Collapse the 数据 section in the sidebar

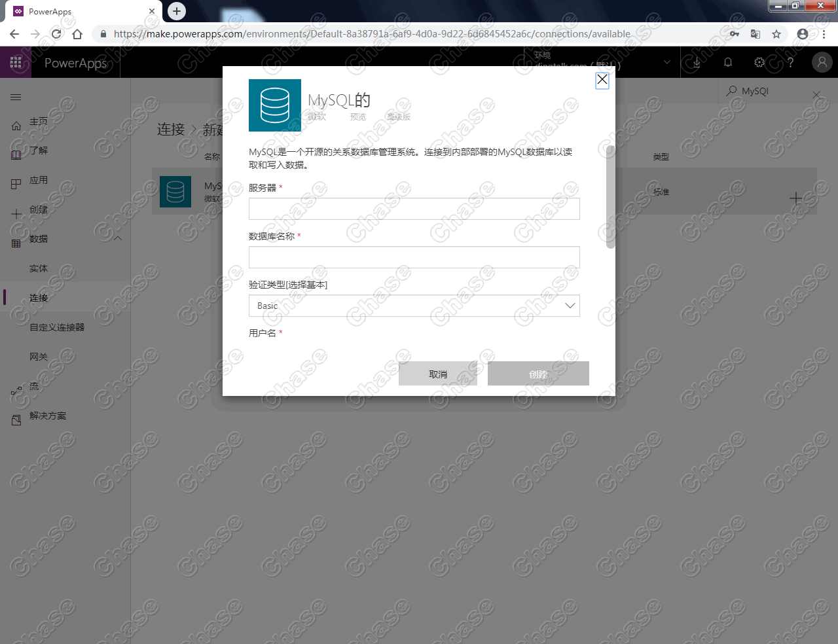pyautogui.click(x=118, y=238)
